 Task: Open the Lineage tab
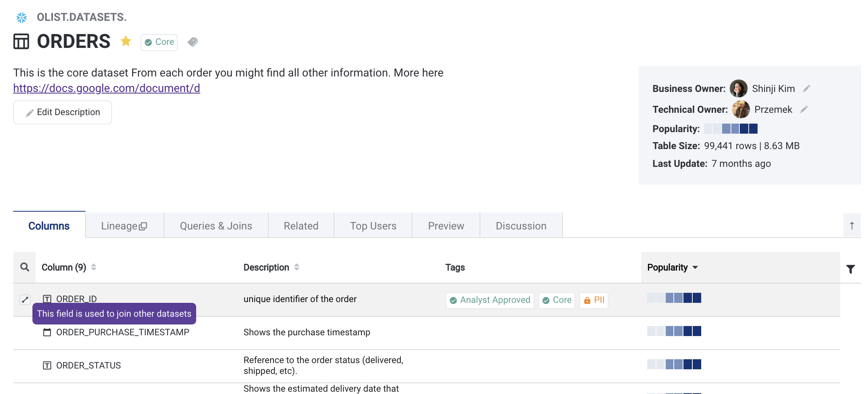point(124,226)
